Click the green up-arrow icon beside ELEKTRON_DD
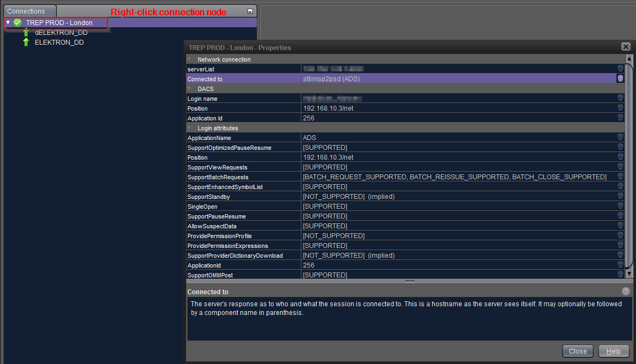The image size is (636, 364). 26,42
